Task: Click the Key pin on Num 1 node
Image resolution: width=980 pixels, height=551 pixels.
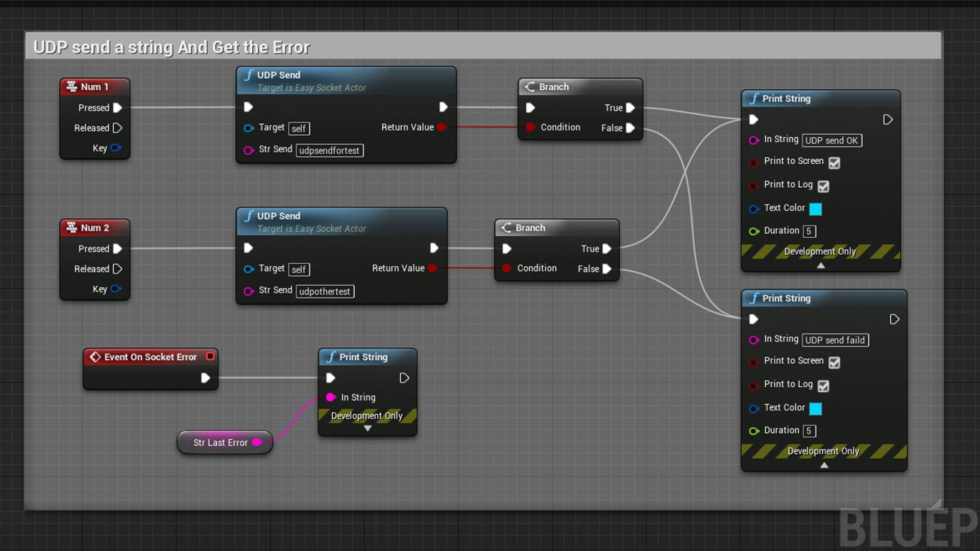Action: coord(116,148)
